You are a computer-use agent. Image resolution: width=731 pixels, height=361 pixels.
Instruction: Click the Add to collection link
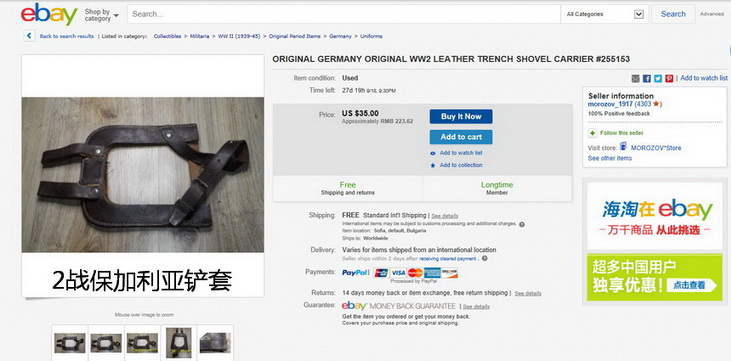pyautogui.click(x=461, y=165)
